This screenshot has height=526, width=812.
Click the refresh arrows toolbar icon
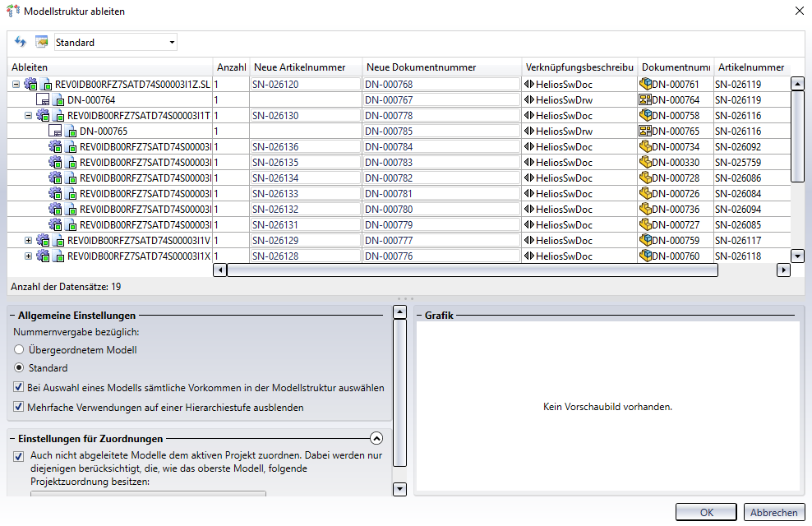(21, 42)
